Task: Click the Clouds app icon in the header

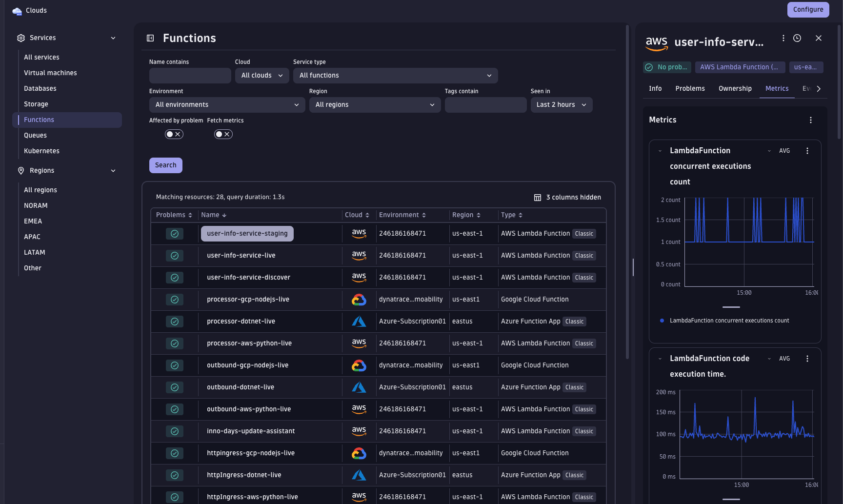Action: point(17,10)
